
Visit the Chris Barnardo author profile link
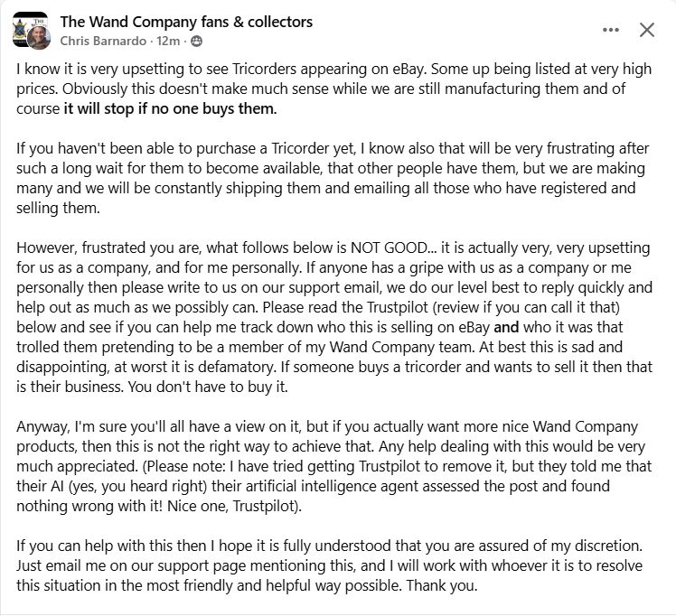pyautogui.click(x=103, y=41)
